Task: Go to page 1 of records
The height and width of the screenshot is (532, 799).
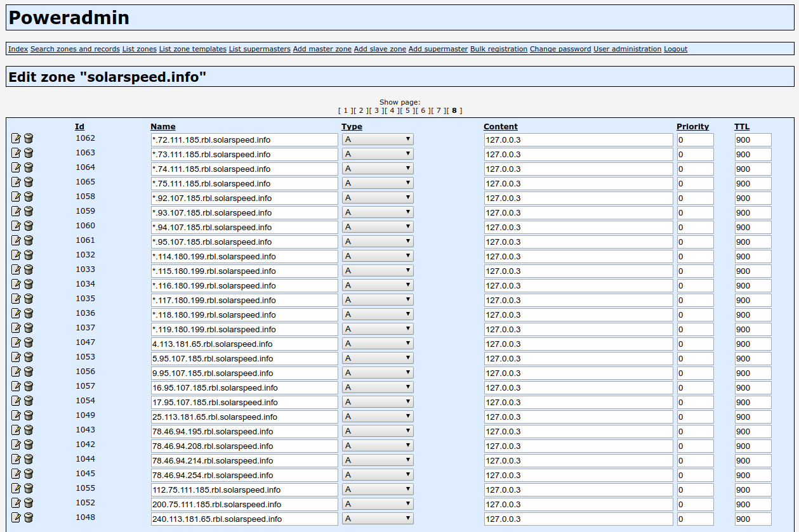Action: (345, 110)
